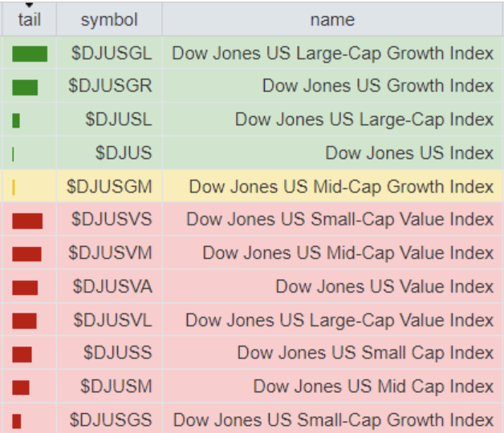Select Dow Jones US Mid-Cap Growth Index
This screenshot has width=504, height=433.
pos(341,187)
